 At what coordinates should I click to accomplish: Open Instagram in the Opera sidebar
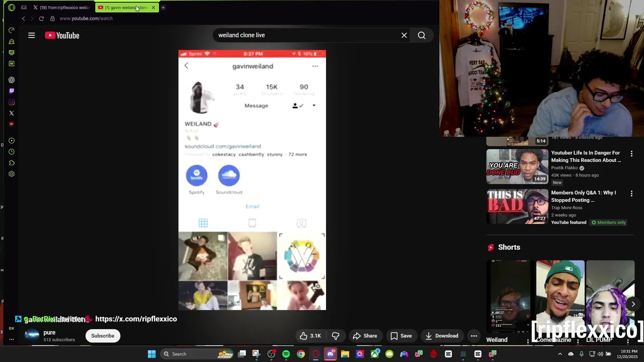click(12, 102)
